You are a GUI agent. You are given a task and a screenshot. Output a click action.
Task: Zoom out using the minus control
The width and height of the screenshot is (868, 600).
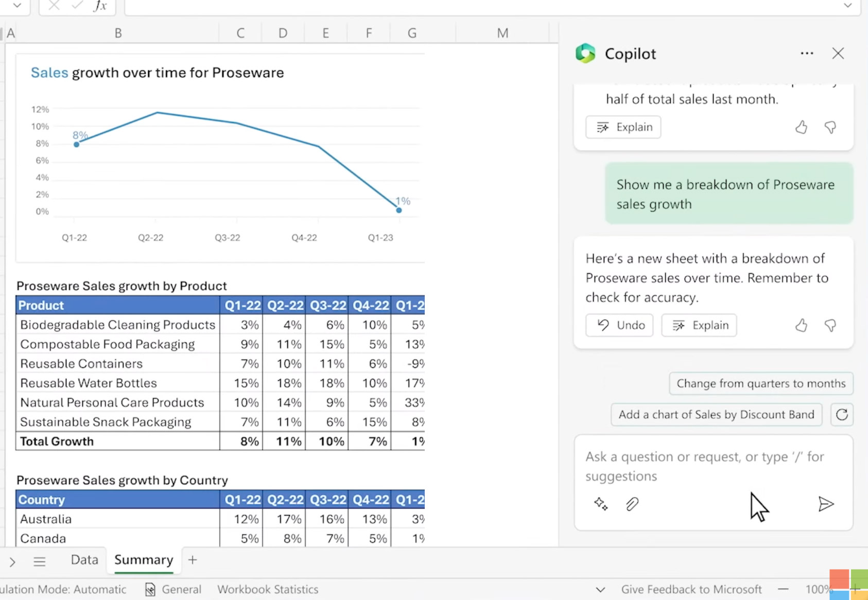[783, 590]
